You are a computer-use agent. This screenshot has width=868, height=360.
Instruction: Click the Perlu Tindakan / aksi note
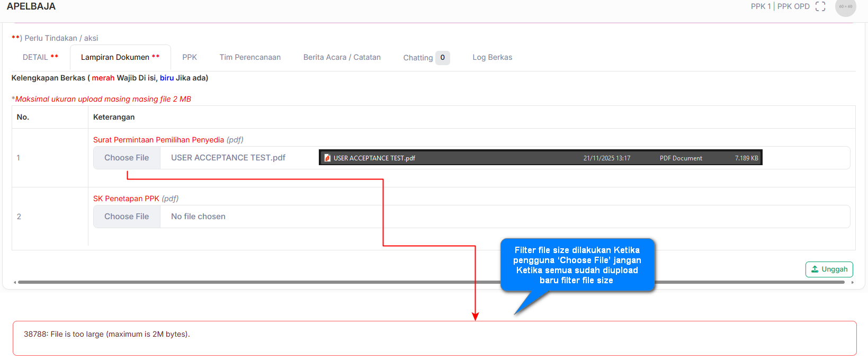pos(55,38)
